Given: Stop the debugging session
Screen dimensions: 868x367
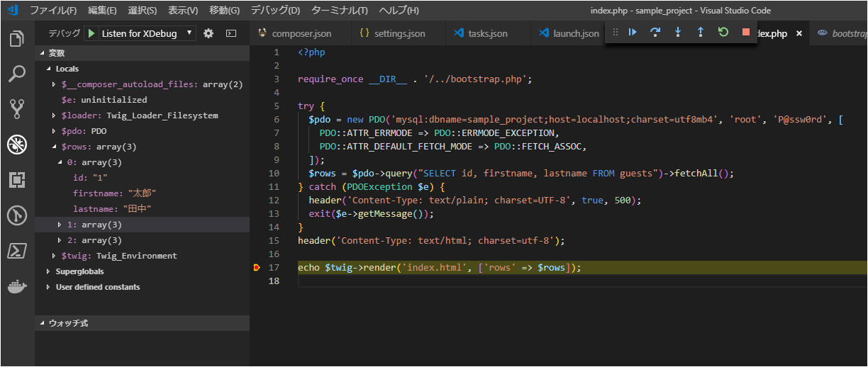Looking at the screenshot, I should [x=745, y=33].
